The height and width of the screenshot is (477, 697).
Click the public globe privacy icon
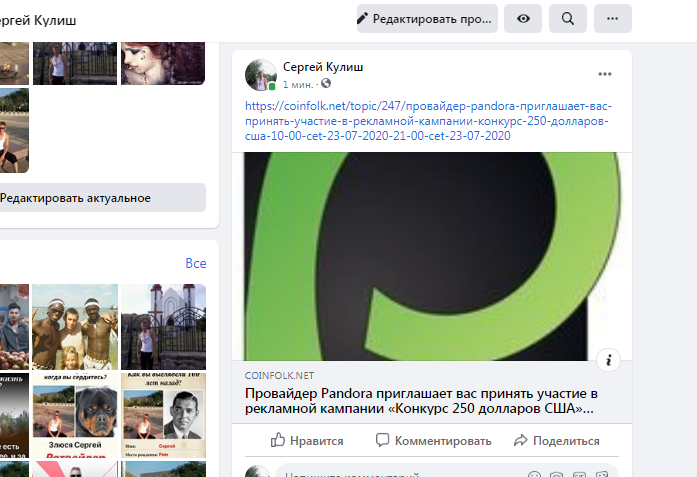(326, 84)
